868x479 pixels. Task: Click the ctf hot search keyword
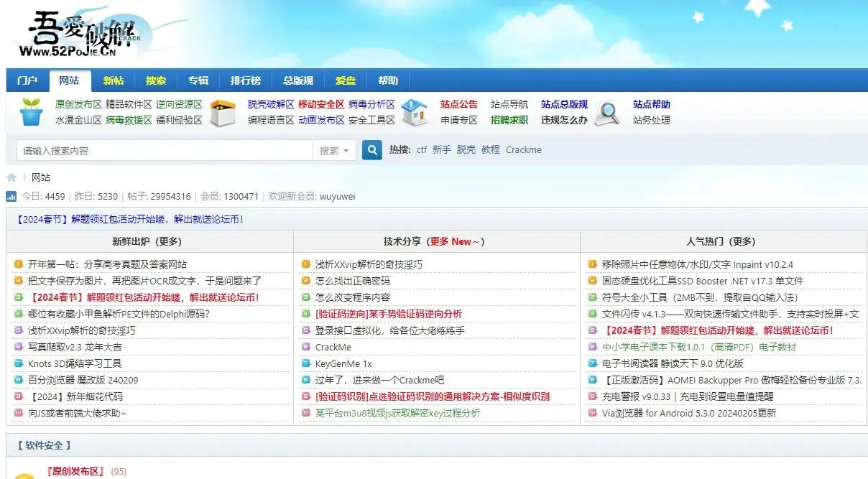pyautogui.click(x=422, y=149)
